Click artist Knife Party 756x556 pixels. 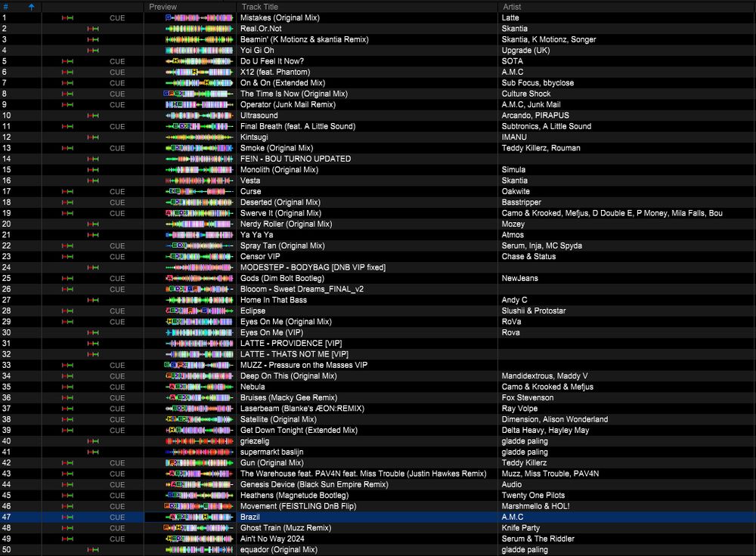[521, 528]
